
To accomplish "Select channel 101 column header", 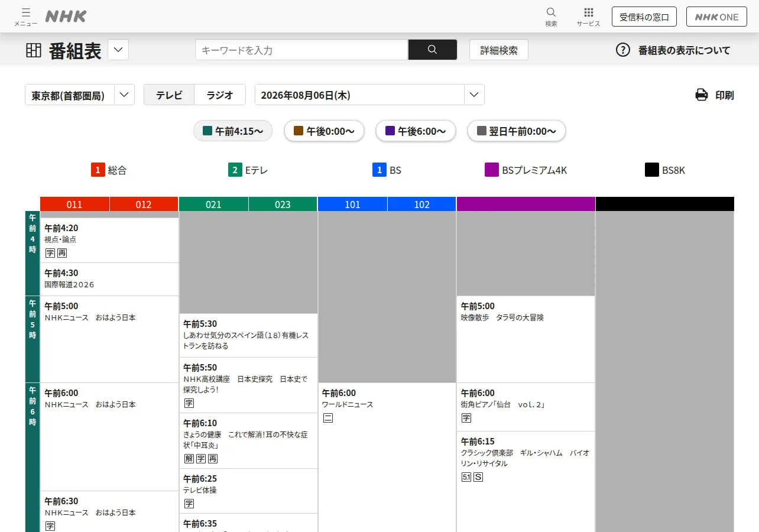I will (x=352, y=205).
